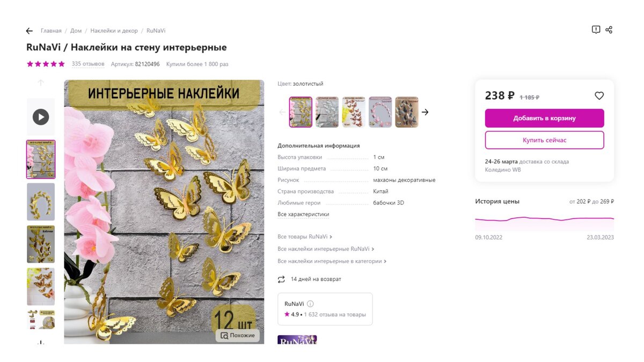Click the Похожие similar items button

(238, 336)
